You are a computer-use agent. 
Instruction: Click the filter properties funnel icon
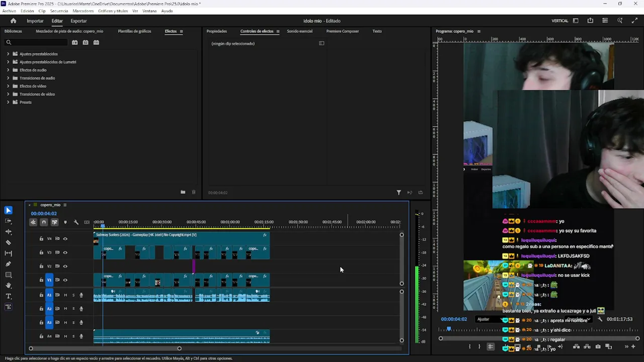pos(399,192)
